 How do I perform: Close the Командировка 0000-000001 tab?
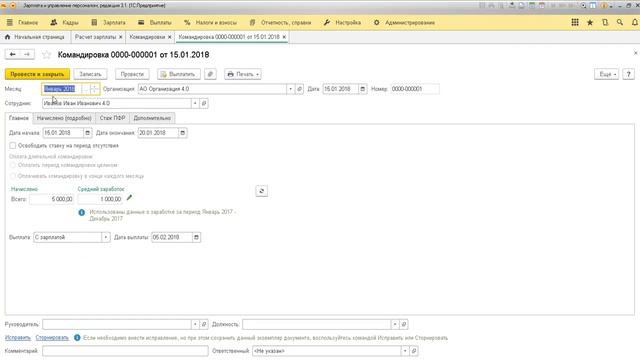(284, 37)
